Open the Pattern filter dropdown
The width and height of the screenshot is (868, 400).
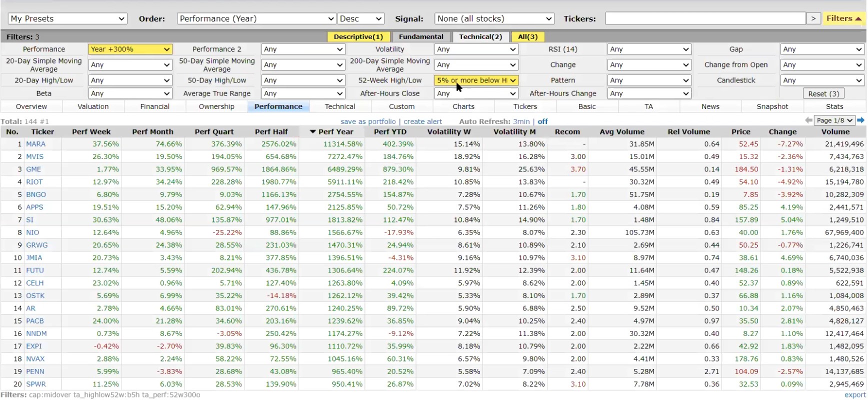click(x=649, y=80)
